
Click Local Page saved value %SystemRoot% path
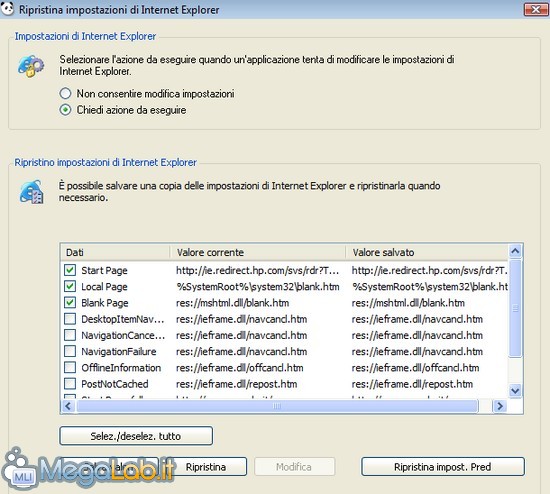[x=430, y=287]
